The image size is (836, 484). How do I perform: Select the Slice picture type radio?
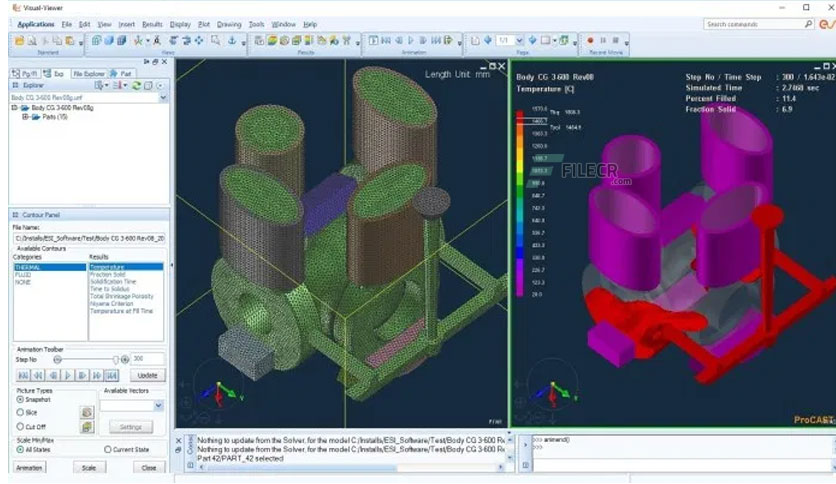[x=20, y=412]
